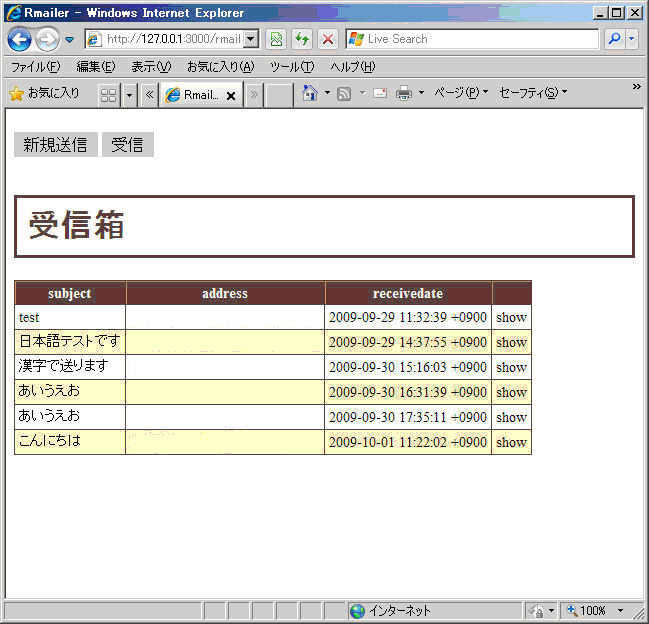Click the 受信箱 heading

77,225
